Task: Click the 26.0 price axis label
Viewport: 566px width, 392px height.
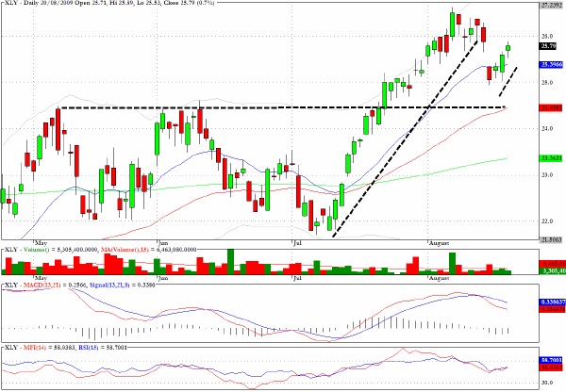Action: pos(547,36)
